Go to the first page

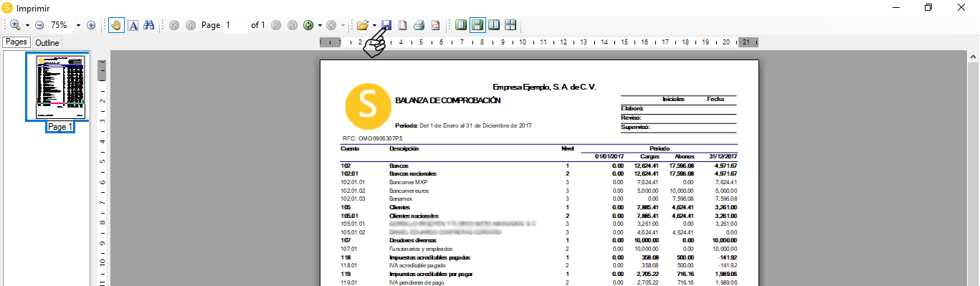pyautogui.click(x=174, y=25)
